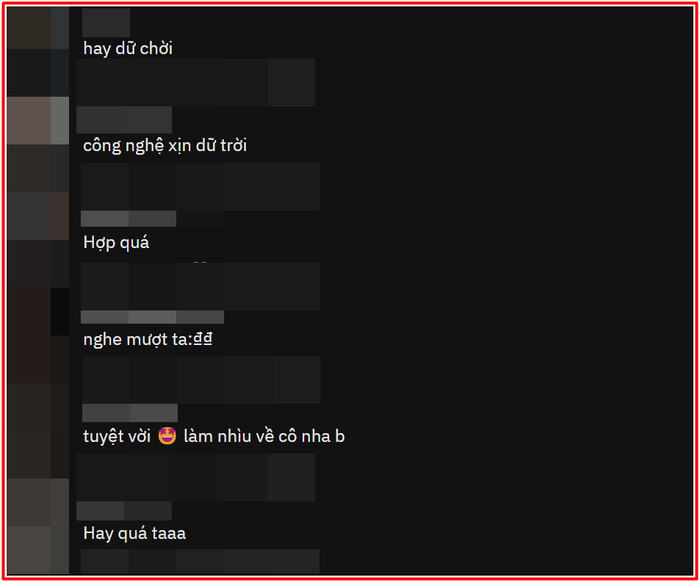The width and height of the screenshot is (700, 582).
Task: Select the "Hay quá taaa" comment
Action: tap(134, 533)
